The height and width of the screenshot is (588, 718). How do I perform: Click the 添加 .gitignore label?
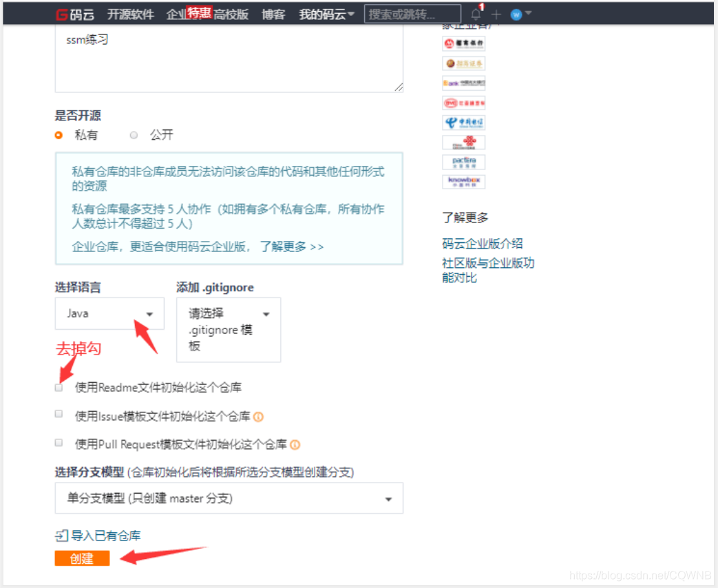tap(215, 288)
